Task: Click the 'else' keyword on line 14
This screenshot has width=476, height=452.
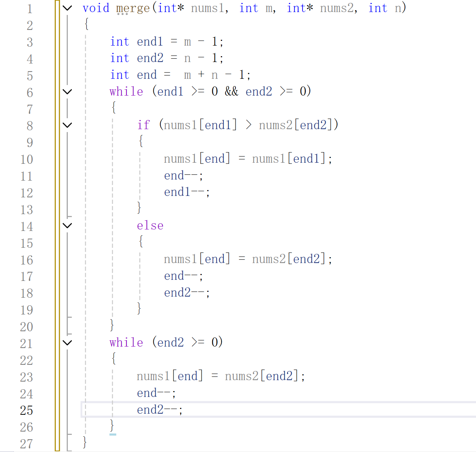Action: (x=150, y=225)
